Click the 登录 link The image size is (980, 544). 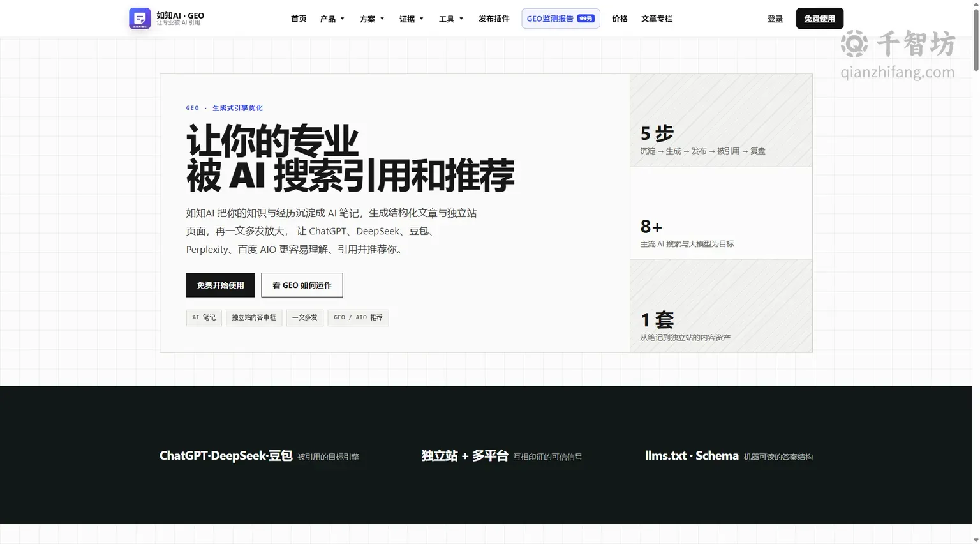click(x=775, y=19)
